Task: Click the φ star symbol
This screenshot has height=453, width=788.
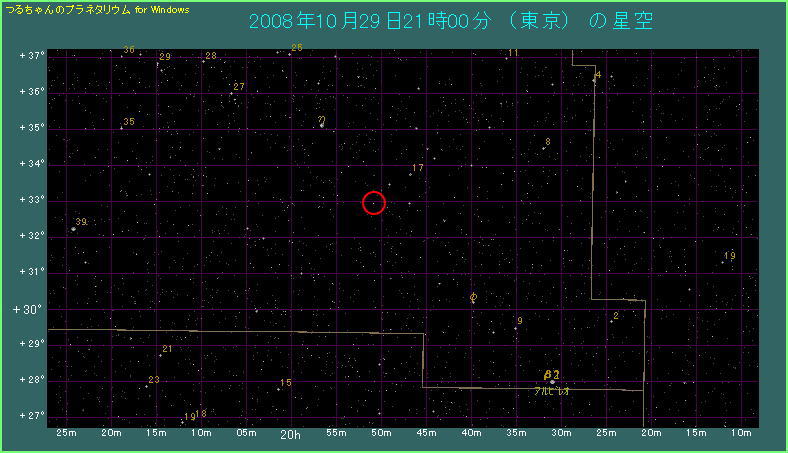Action: point(472,298)
